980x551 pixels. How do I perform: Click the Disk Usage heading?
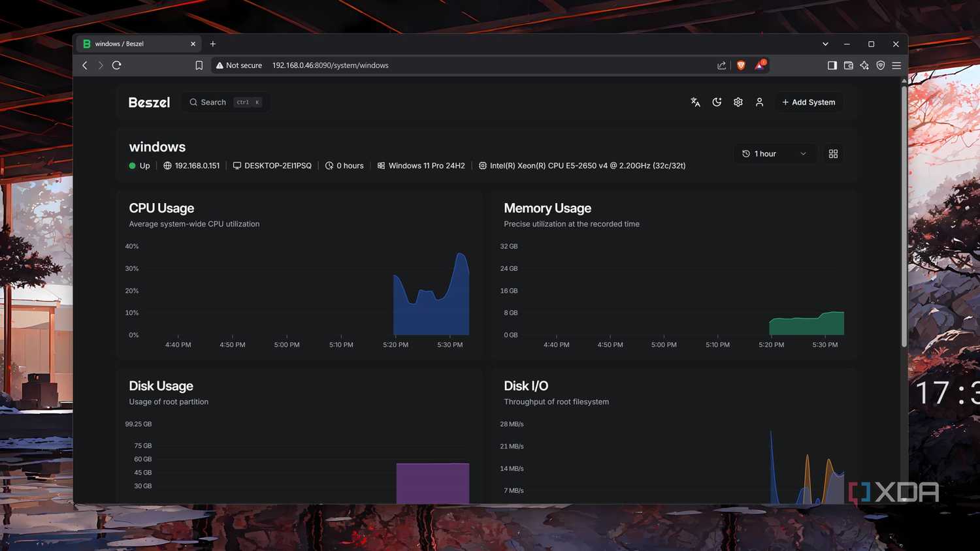tap(161, 386)
